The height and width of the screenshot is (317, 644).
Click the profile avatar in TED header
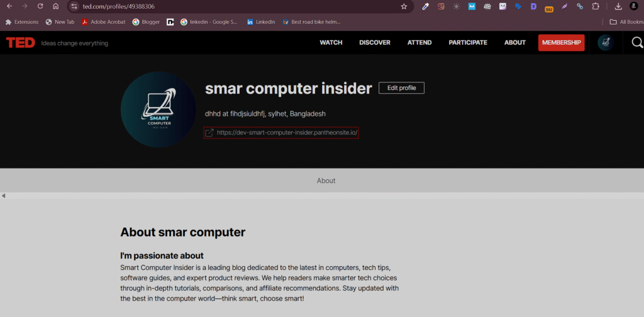pyautogui.click(x=606, y=43)
